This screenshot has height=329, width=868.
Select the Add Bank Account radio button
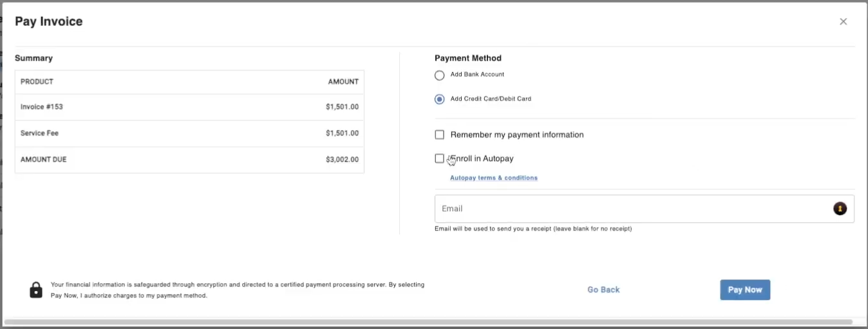tap(440, 75)
